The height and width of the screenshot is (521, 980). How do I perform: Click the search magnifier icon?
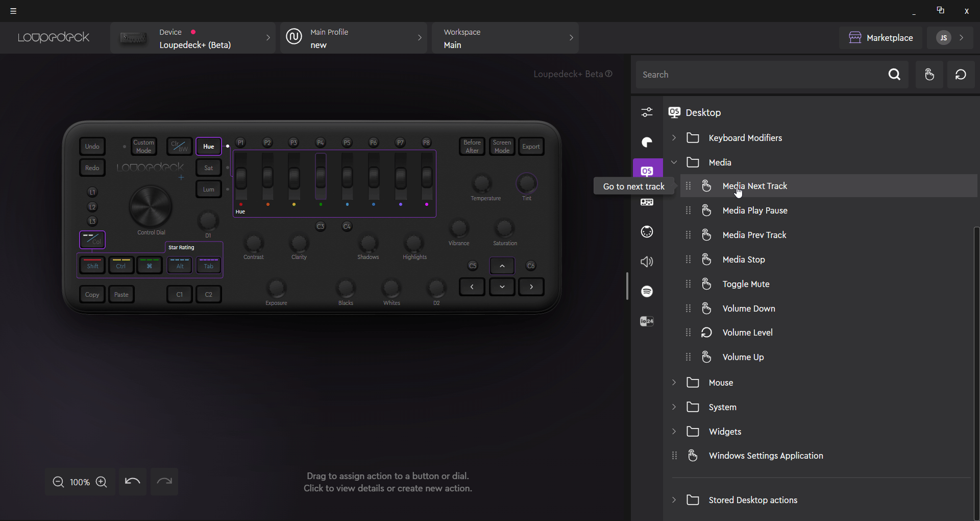894,75
